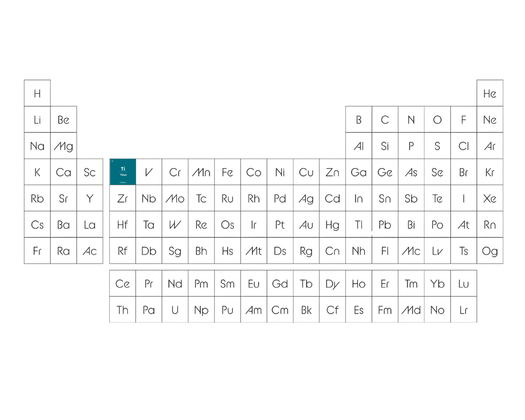Open the Cerium (Ce) lanthanide cell
The width and height of the screenshot is (525, 420).
(x=122, y=283)
